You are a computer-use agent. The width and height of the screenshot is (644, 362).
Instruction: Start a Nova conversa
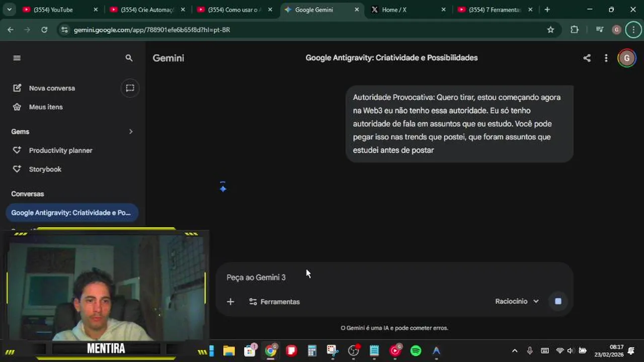coord(51,88)
